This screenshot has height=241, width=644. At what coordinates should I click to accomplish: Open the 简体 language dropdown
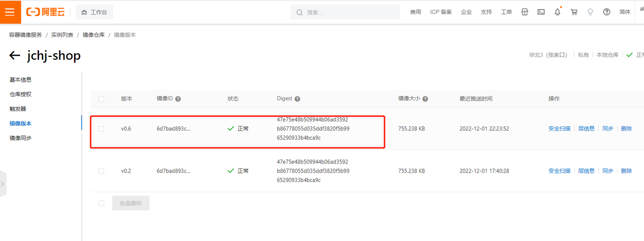point(624,12)
